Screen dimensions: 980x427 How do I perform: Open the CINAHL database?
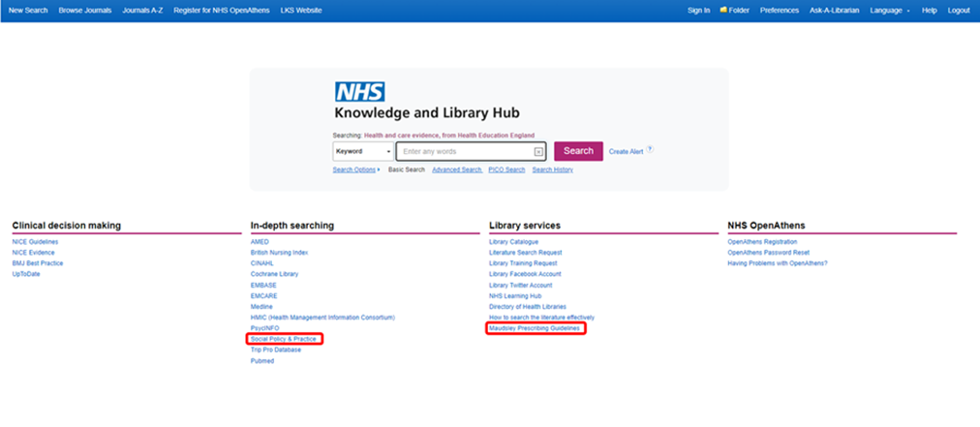(x=261, y=263)
